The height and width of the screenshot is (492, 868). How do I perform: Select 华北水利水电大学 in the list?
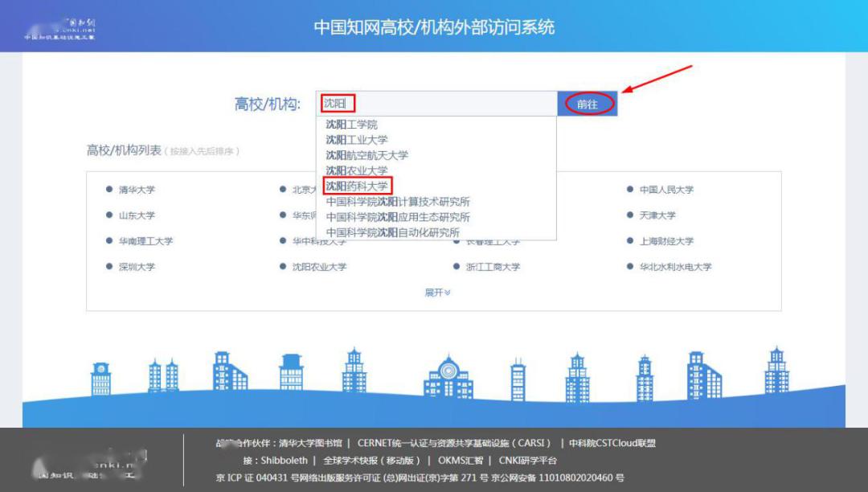coord(675,267)
